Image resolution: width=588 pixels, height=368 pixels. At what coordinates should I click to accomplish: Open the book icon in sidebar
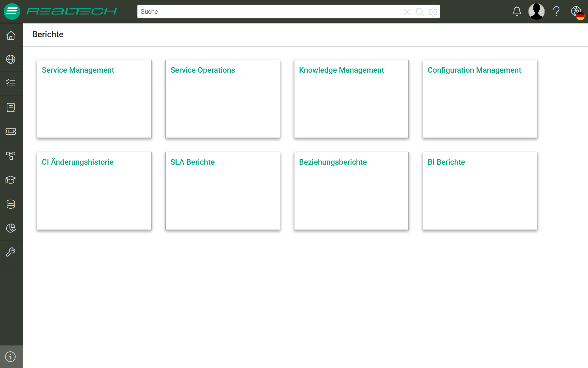(x=11, y=107)
